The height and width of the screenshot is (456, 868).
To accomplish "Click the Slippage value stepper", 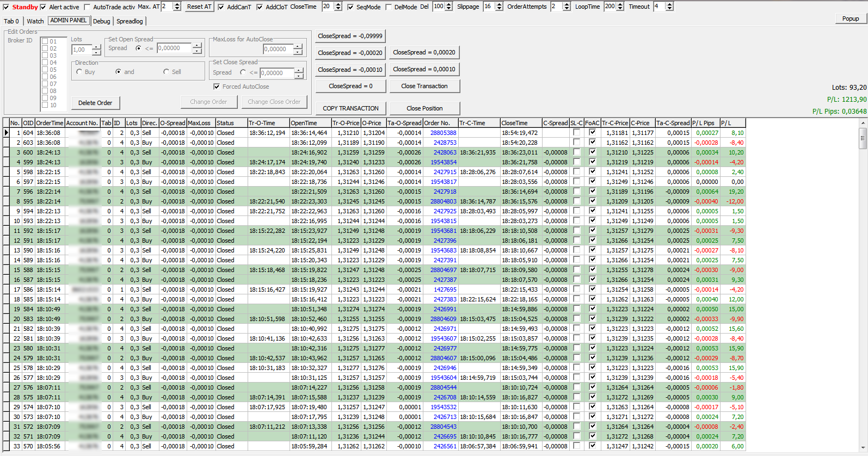I will (499, 7).
